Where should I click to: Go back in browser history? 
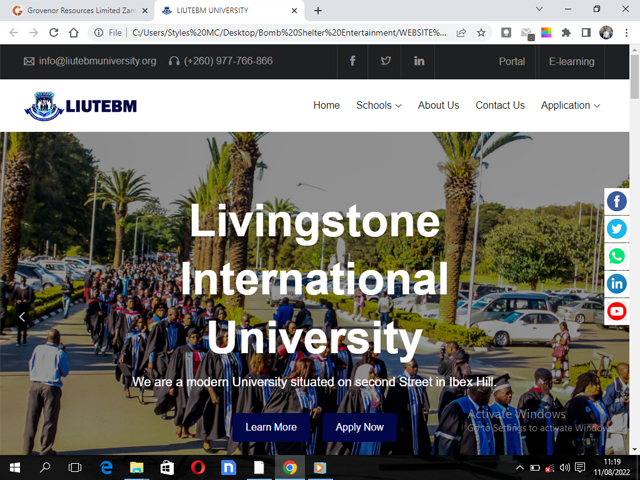click(x=13, y=33)
